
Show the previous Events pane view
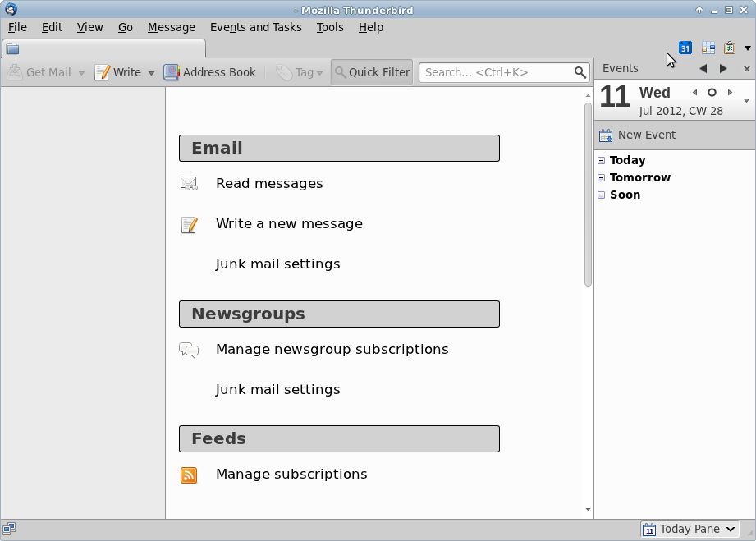tap(703, 69)
